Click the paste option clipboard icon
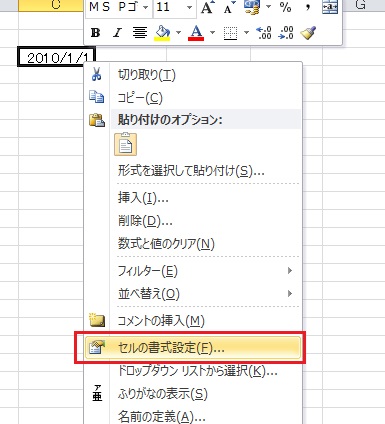Viewport: 385px width, 424px height. [126, 144]
